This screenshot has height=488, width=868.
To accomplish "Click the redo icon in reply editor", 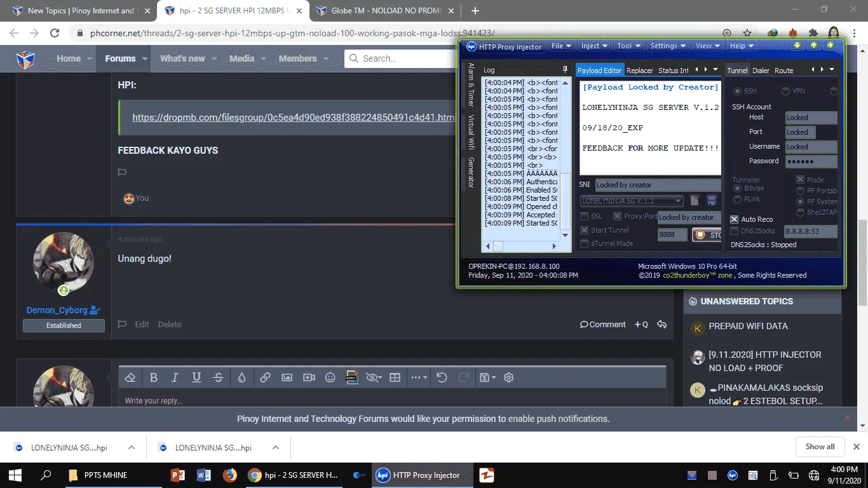I will click(463, 377).
